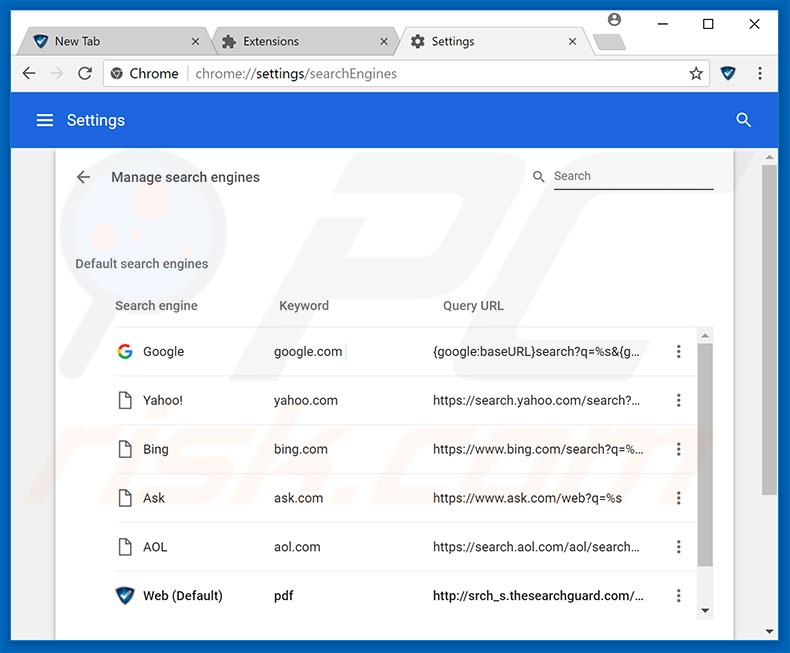Open more actions for Yahoo! engine
The image size is (790, 653).
(x=679, y=400)
